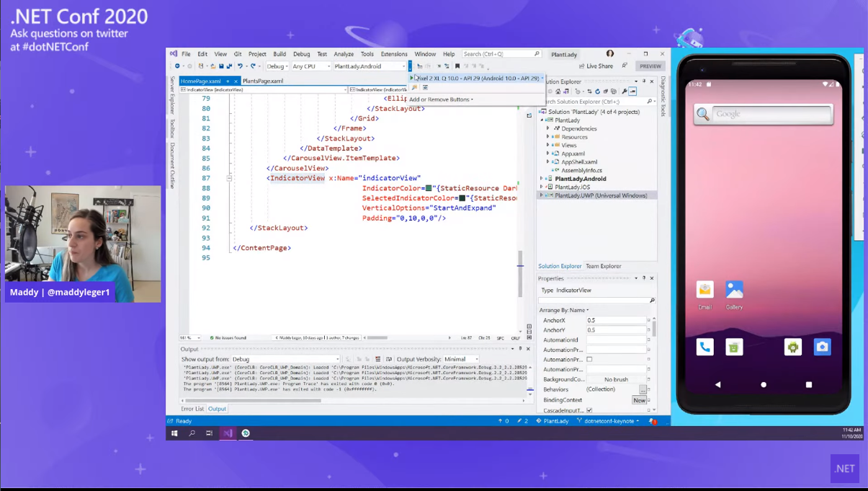
Task: Expand the PlantLady.Android project node
Action: (x=542, y=179)
